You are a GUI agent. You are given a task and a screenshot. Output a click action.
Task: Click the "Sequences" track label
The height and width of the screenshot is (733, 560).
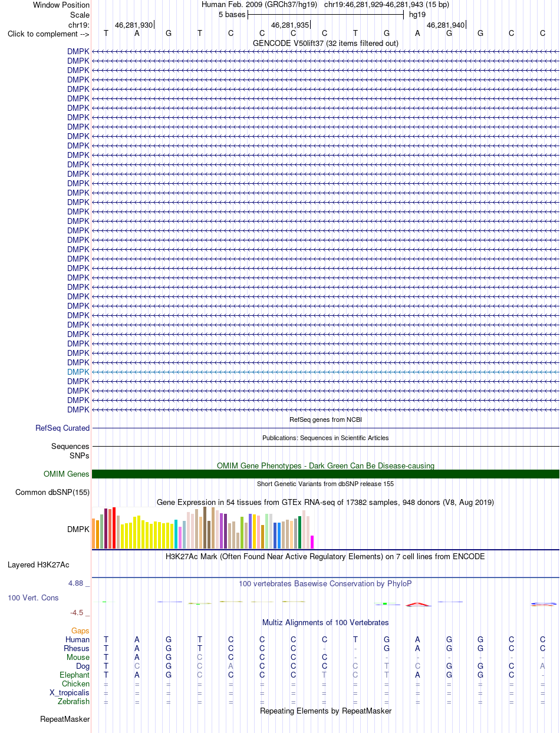click(70, 447)
